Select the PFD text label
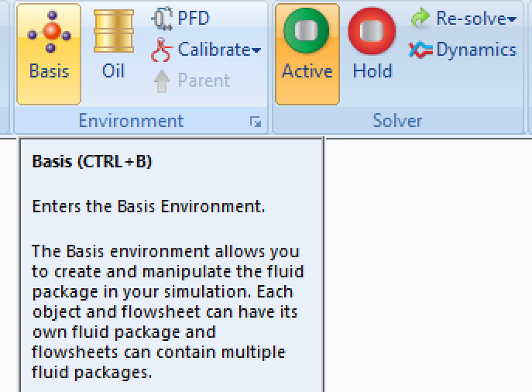The height and width of the screenshot is (392, 532). 194,19
